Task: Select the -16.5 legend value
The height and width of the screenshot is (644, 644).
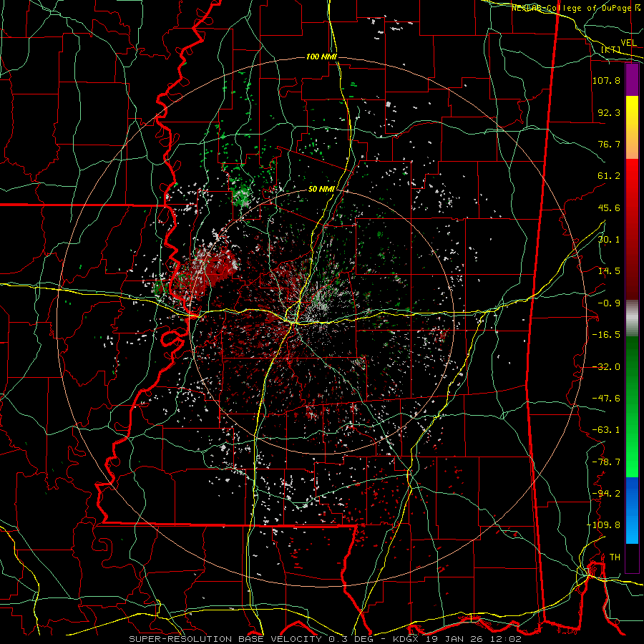Action: click(606, 335)
